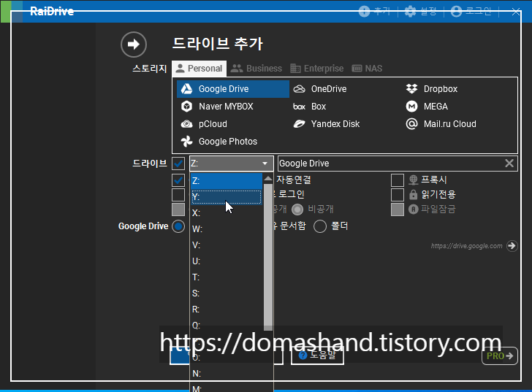Select the Google Drive radio button
532x392 pixels.
[178, 226]
